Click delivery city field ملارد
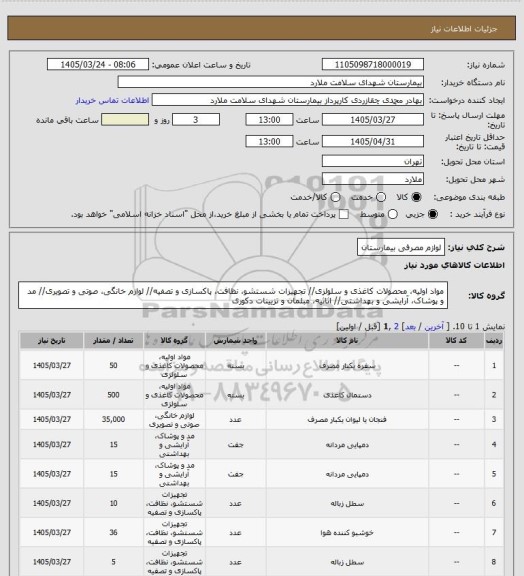 [373, 179]
